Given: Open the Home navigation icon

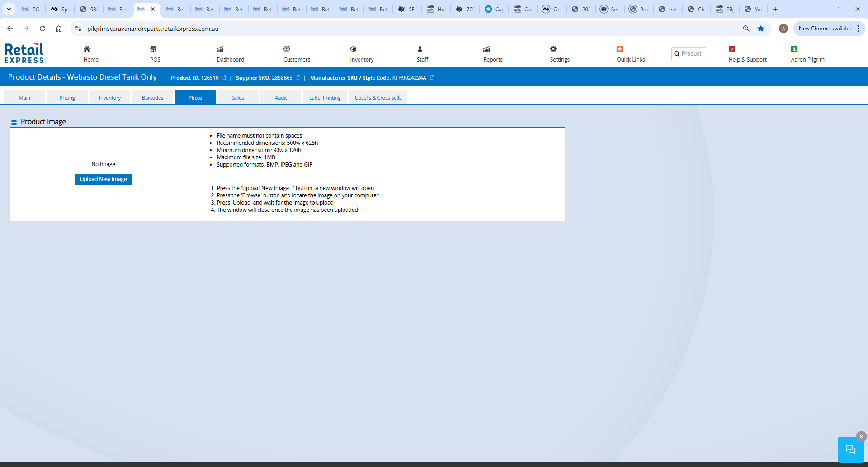Looking at the screenshot, I should click(x=87, y=49).
